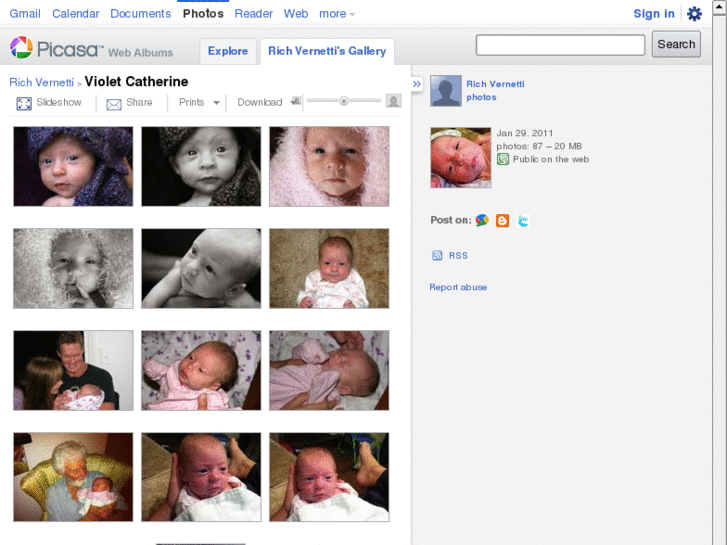
Task: Open bottom-row middle photo of baby in white blanket
Action: click(201, 477)
